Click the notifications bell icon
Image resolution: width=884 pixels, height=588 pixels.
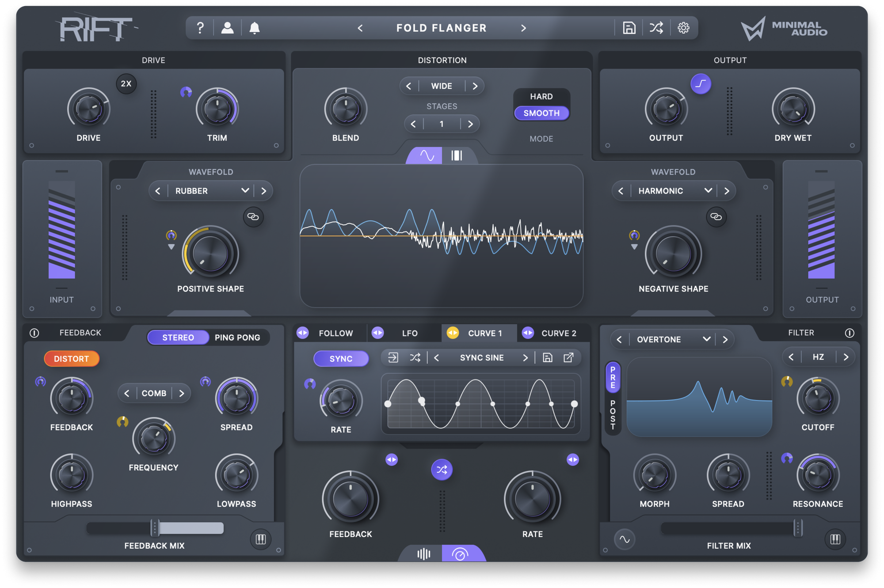[254, 28]
